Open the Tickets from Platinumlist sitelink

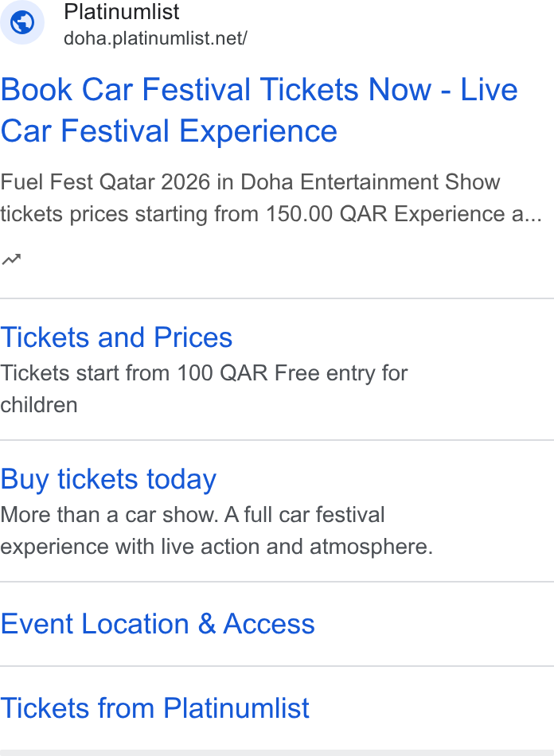tap(154, 708)
